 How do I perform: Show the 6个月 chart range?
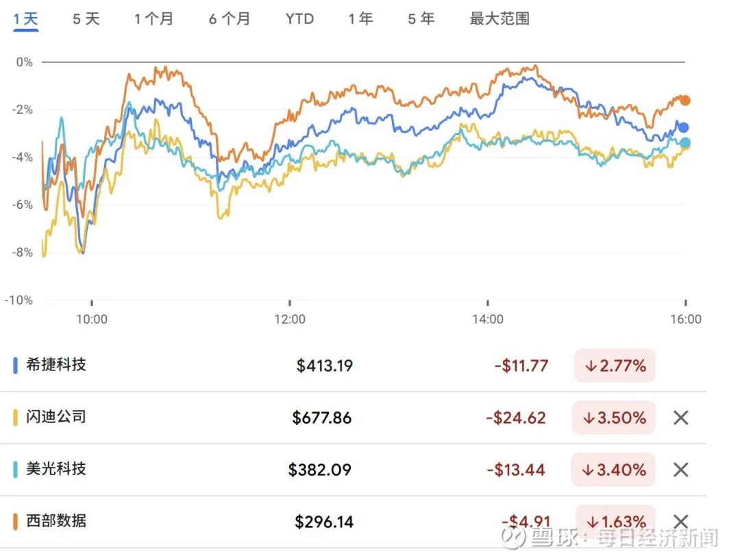(x=230, y=18)
